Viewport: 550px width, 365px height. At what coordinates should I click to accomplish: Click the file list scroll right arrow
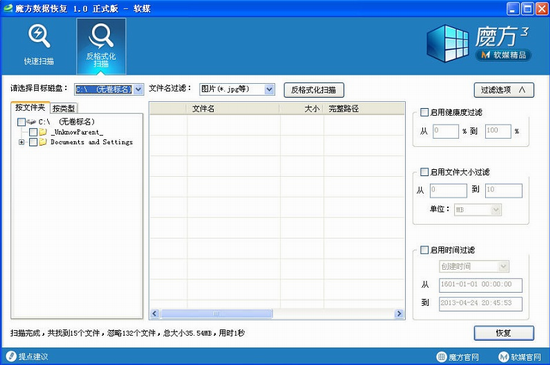pyautogui.click(x=399, y=313)
